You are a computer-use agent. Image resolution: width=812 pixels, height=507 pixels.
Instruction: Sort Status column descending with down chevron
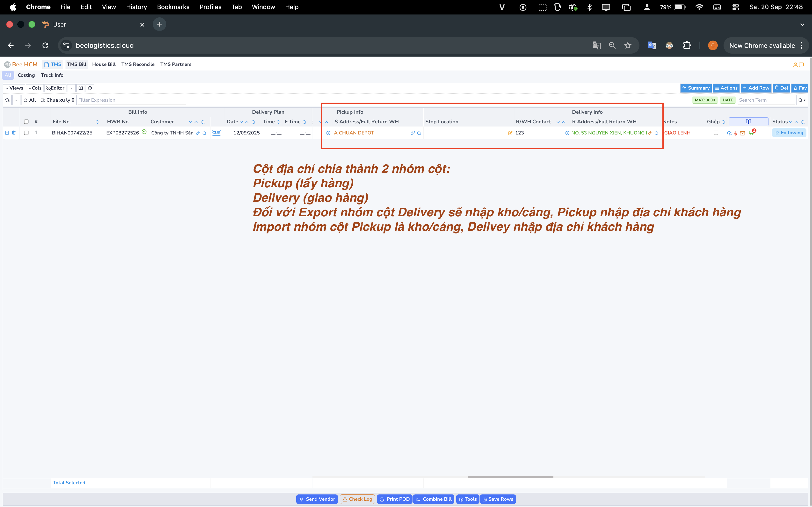click(x=790, y=122)
